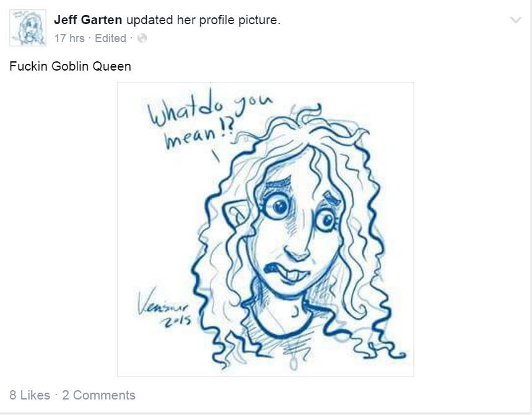The width and height of the screenshot is (532, 415).
Task: Click the pendant below the character's neck
Action: [293, 362]
